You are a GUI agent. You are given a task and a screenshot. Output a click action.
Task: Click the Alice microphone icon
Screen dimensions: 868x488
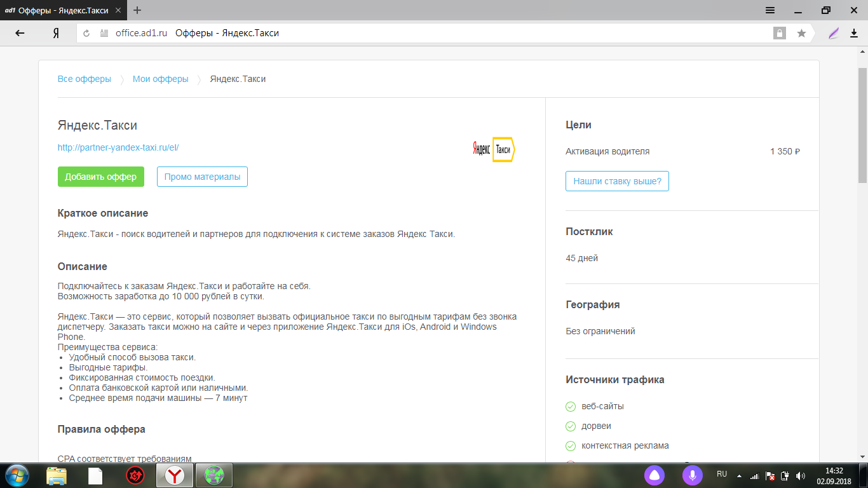[692, 475]
